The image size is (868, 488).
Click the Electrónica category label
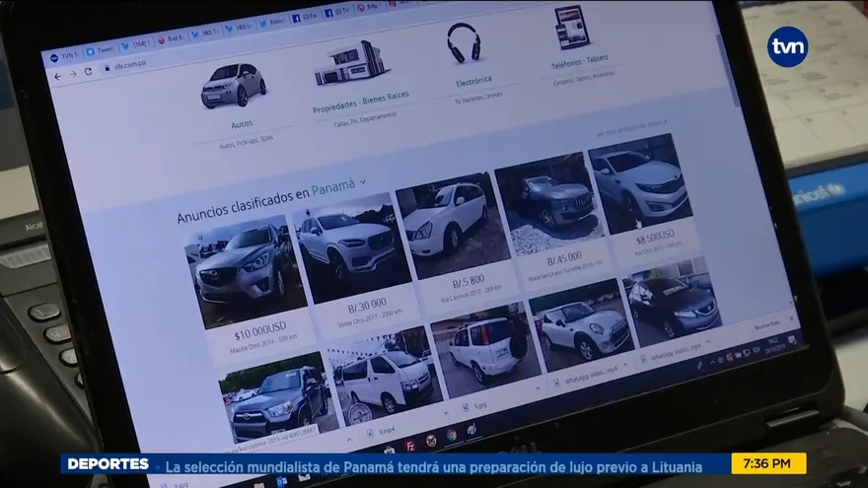coord(473,81)
